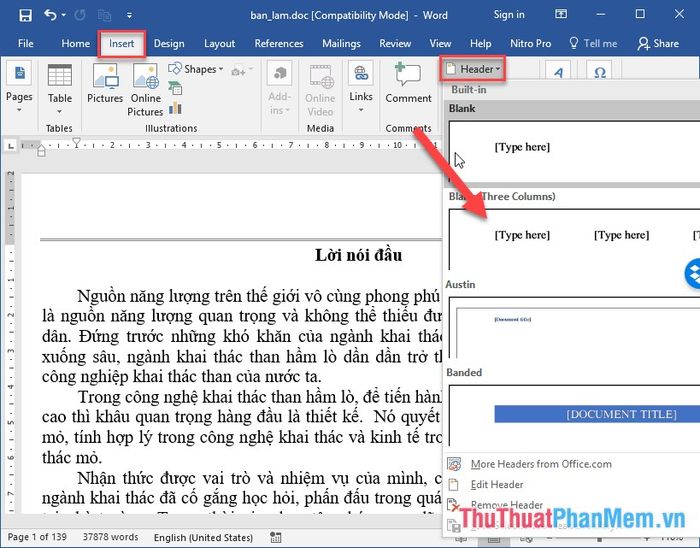Open the Pictures insert tool

point(105,84)
